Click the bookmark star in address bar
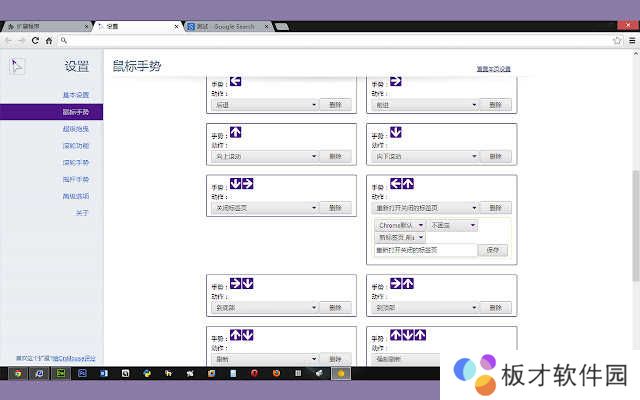The image size is (640, 400). tap(617, 40)
